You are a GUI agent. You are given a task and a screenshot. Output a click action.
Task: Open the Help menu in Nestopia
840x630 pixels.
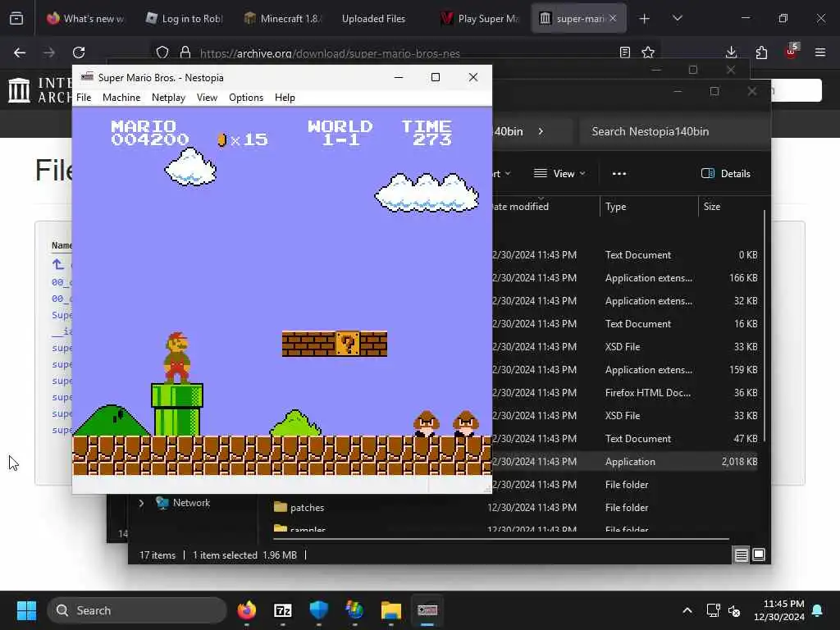point(285,98)
